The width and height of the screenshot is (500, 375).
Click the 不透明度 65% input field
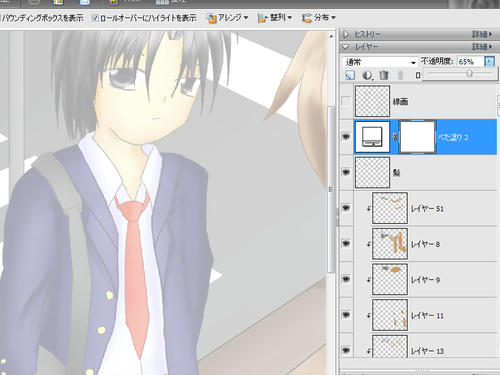470,62
